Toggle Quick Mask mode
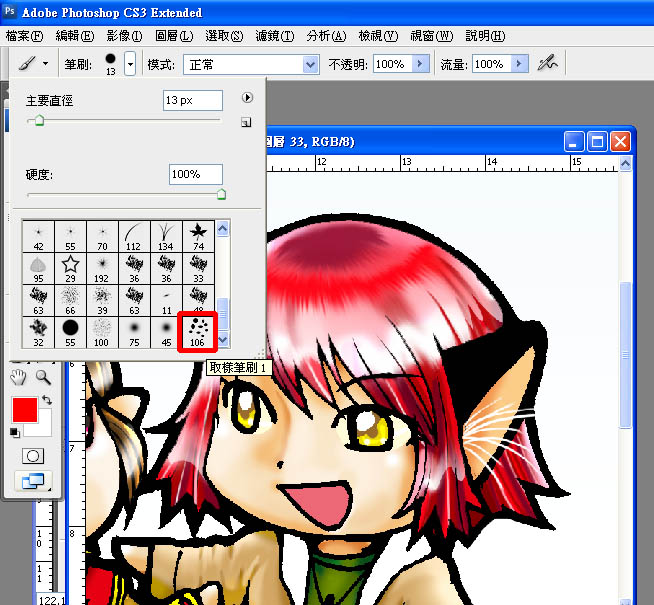The width and height of the screenshot is (654, 605). point(33,456)
